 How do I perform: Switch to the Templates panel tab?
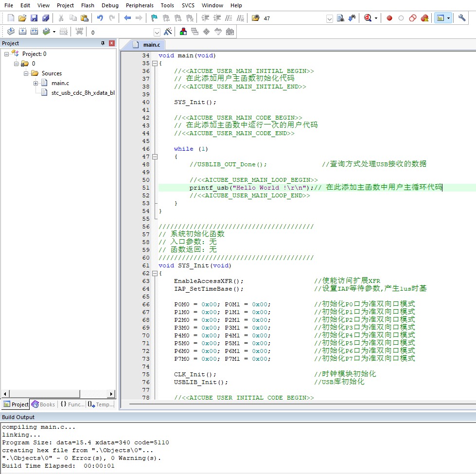click(101, 404)
